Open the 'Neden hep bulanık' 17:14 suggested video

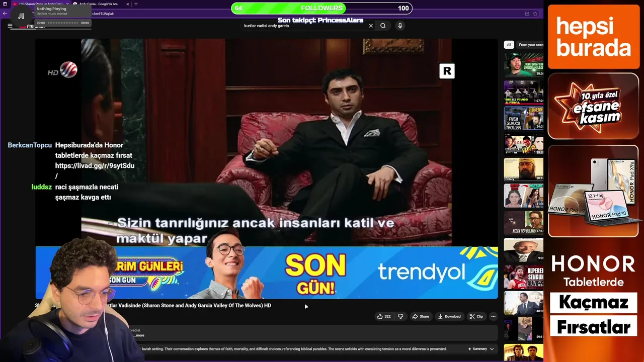524,222
